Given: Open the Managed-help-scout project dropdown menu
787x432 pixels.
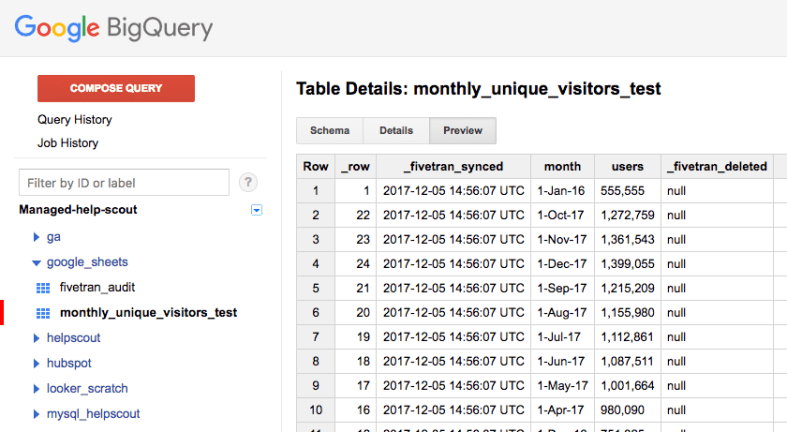Looking at the screenshot, I should [x=256, y=210].
